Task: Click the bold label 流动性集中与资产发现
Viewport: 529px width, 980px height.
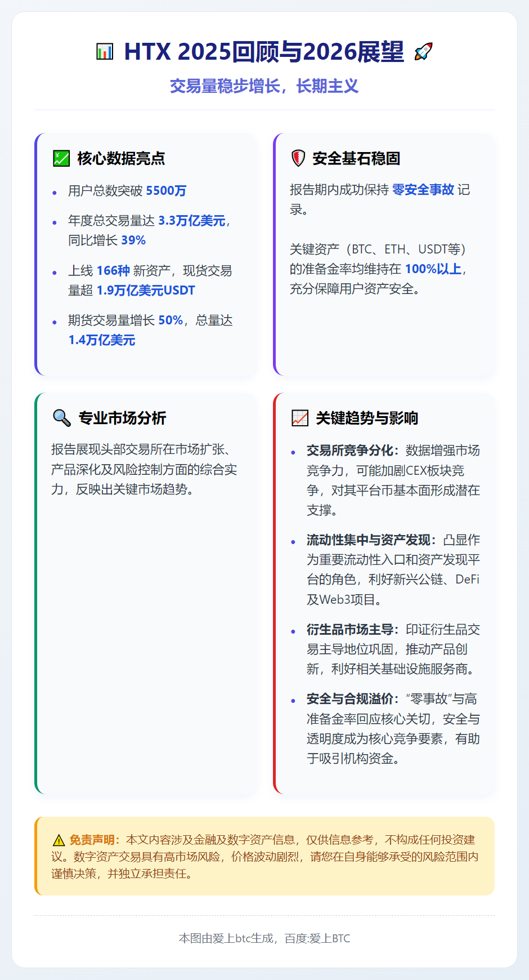Action: tap(368, 540)
